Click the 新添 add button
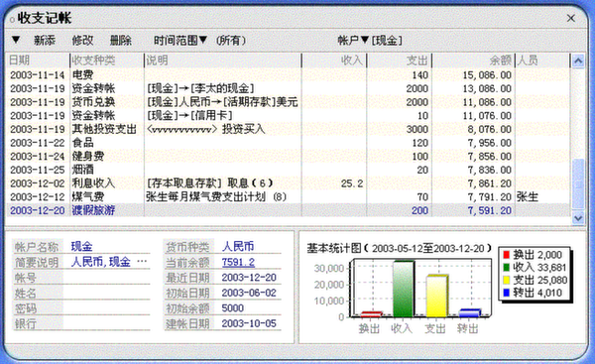The image size is (595, 364). pos(45,40)
